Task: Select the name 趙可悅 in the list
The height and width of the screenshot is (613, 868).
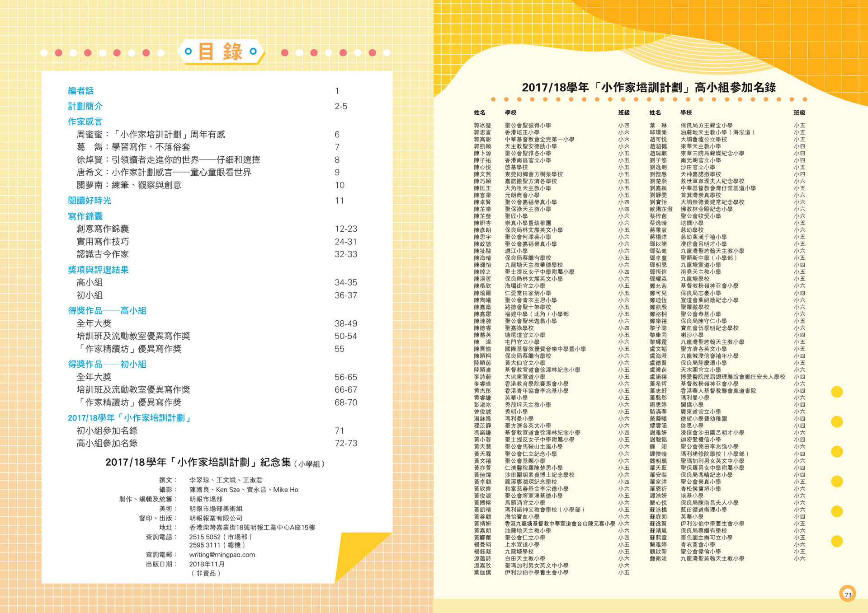Action: [x=658, y=139]
